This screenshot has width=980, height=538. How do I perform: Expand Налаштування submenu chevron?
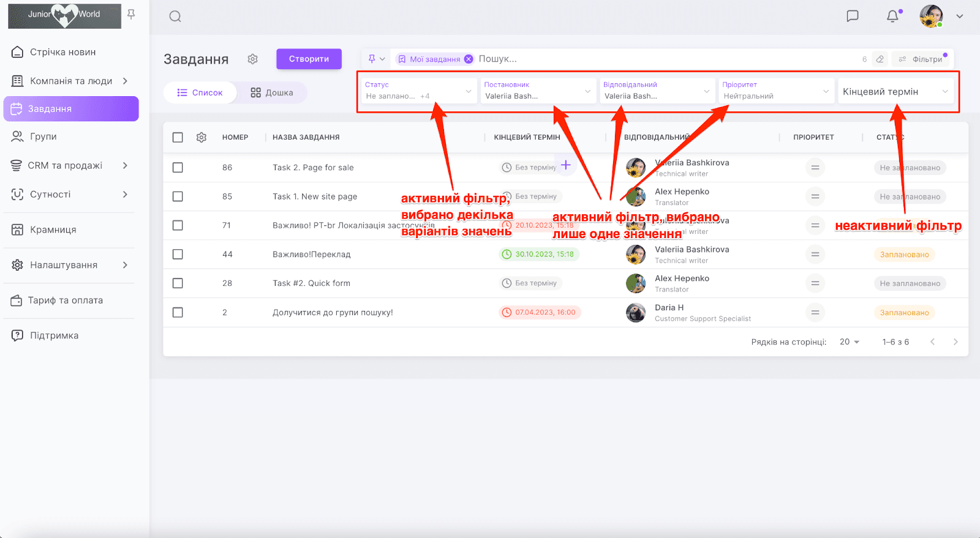(125, 265)
